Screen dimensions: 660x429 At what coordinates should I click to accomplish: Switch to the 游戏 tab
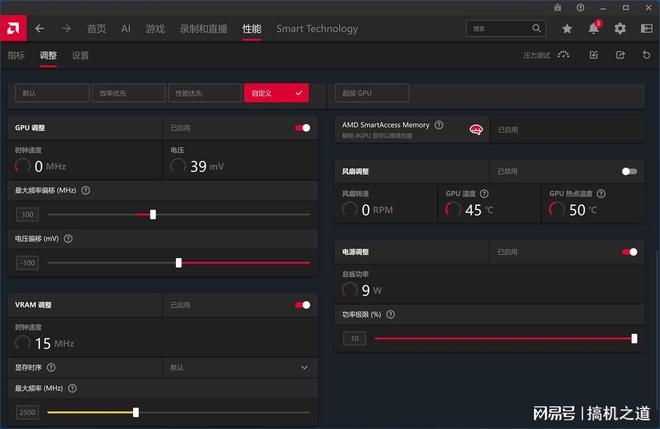[155, 29]
